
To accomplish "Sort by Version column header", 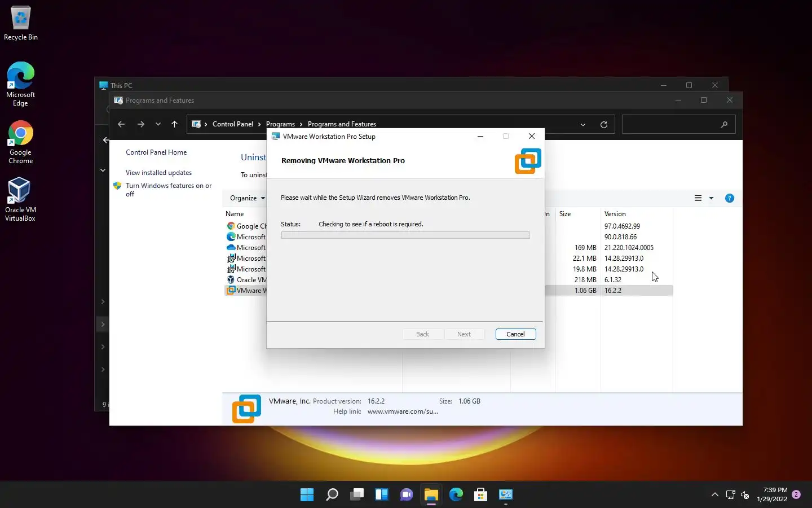I will (x=615, y=214).
